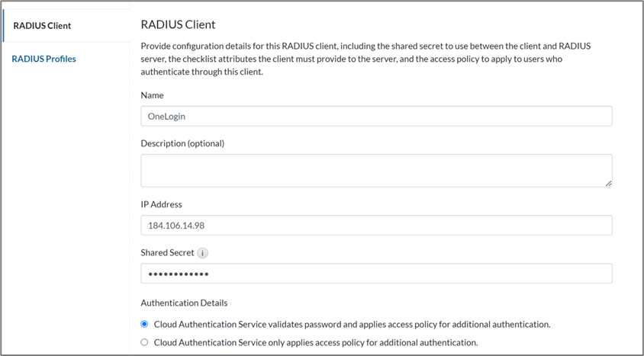
Task: Click the Name field containing OneLogin
Action: [376, 116]
